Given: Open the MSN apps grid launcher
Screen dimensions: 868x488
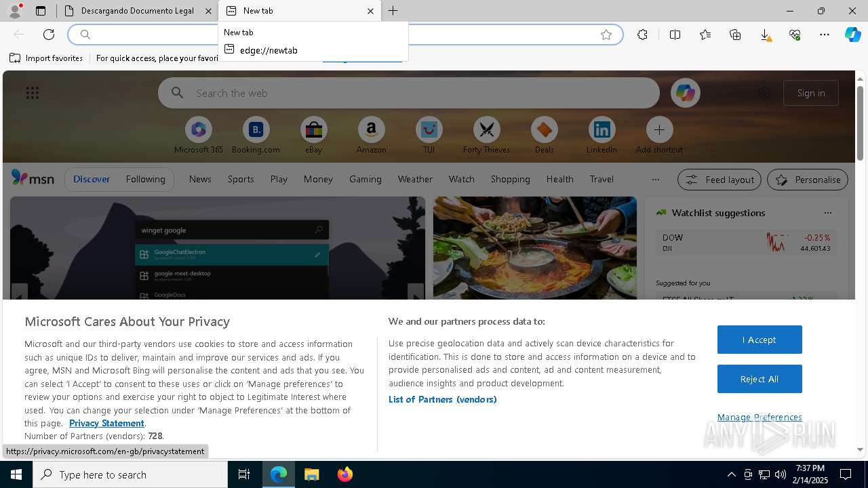Looking at the screenshot, I should 33,93.
